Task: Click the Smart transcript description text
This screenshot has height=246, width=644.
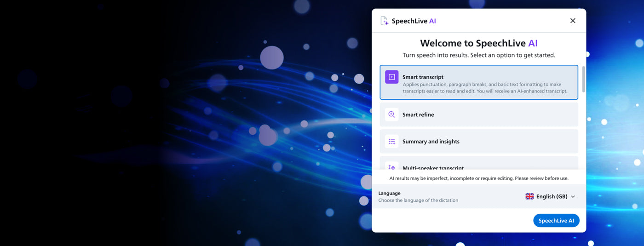Action: tap(485, 88)
